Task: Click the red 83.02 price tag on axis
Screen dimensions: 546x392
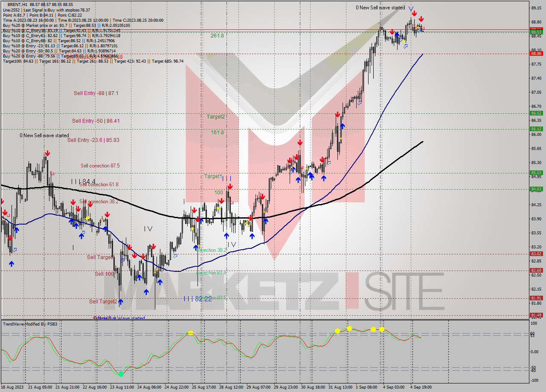Action: coord(536,254)
